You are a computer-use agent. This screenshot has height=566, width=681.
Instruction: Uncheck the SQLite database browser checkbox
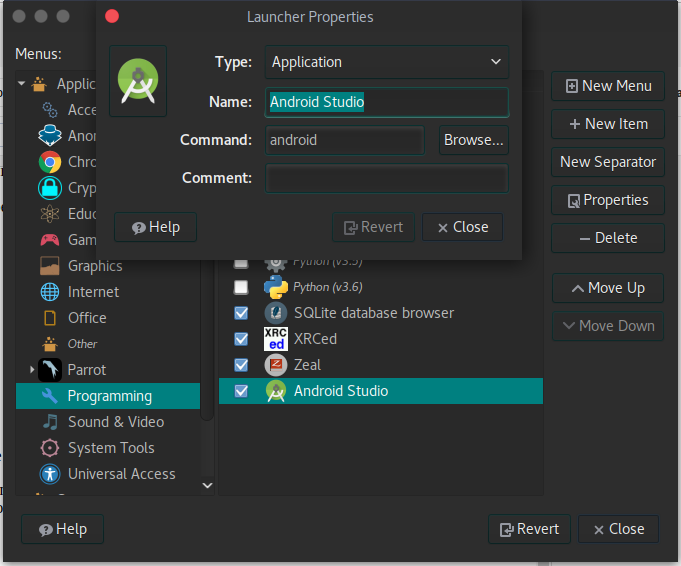pyautogui.click(x=241, y=313)
